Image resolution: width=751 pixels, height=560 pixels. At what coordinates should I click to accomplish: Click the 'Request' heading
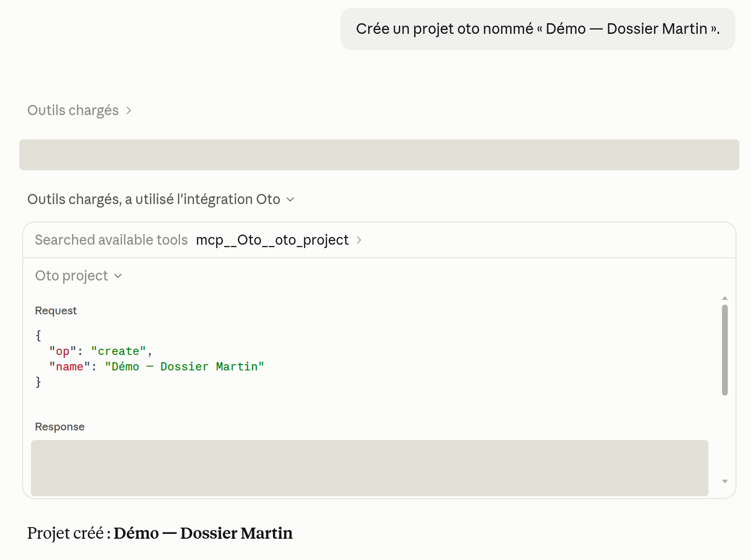click(56, 311)
